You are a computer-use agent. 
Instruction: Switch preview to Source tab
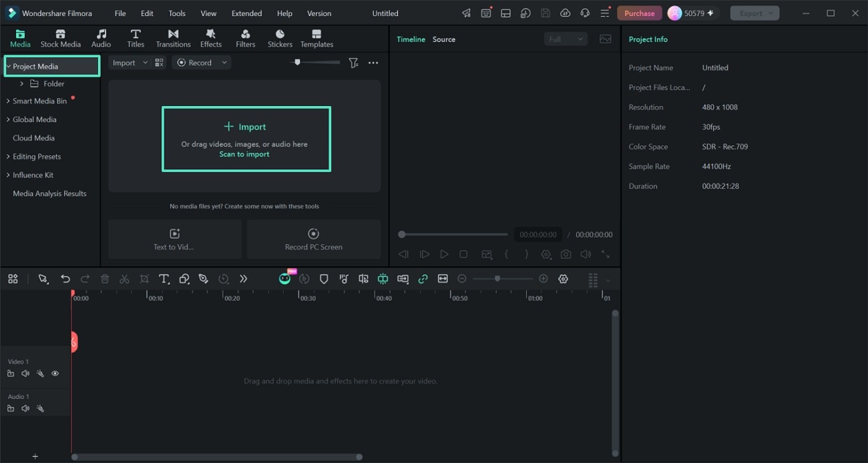click(443, 39)
